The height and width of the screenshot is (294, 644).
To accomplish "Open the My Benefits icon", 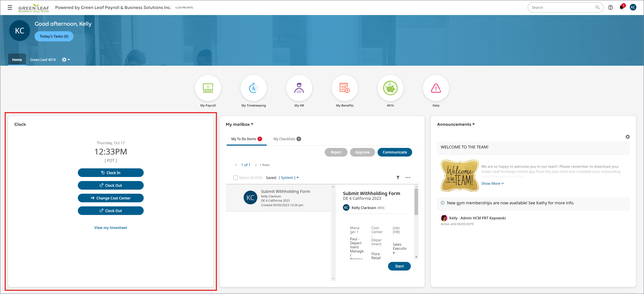I will point(344,88).
